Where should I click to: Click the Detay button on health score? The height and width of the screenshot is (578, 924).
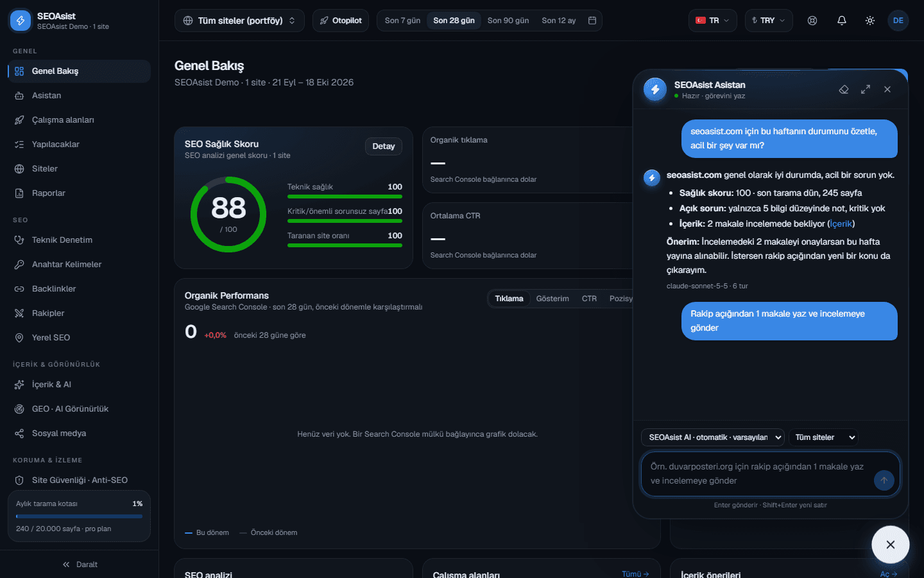(384, 146)
